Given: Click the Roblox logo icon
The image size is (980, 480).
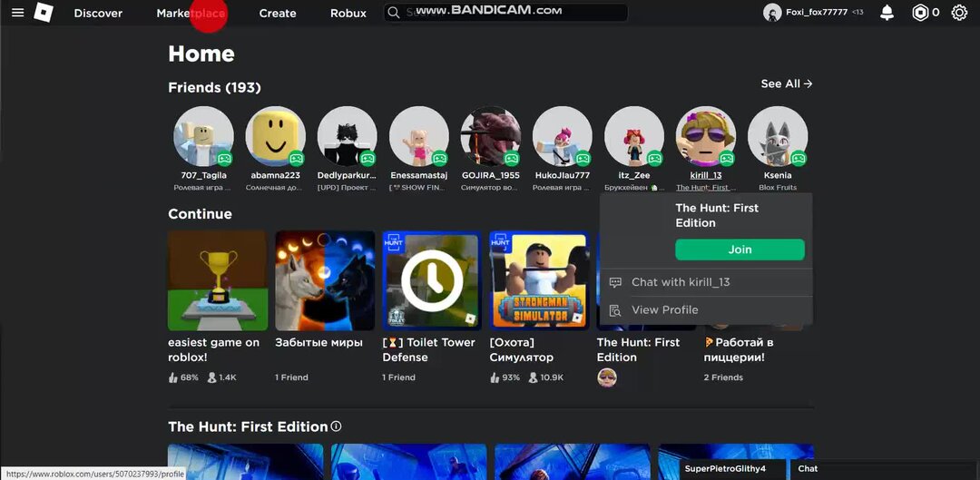Looking at the screenshot, I should pyautogui.click(x=44, y=13).
